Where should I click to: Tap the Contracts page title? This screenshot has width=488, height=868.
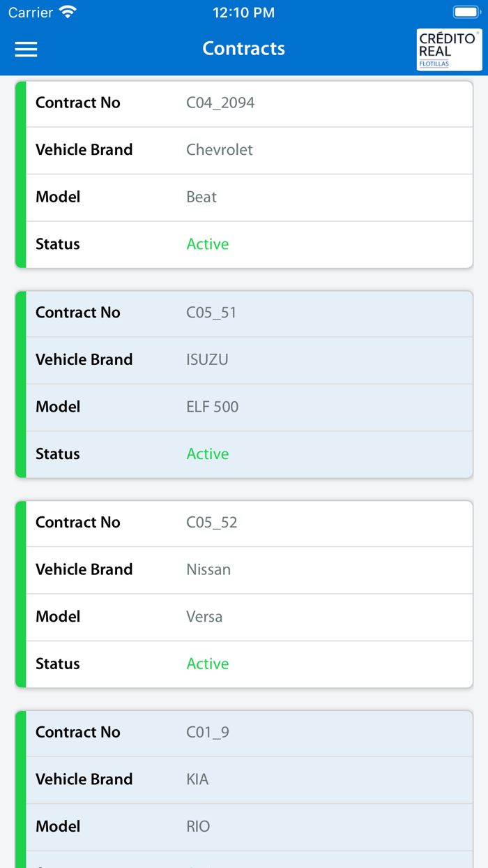pyautogui.click(x=244, y=49)
